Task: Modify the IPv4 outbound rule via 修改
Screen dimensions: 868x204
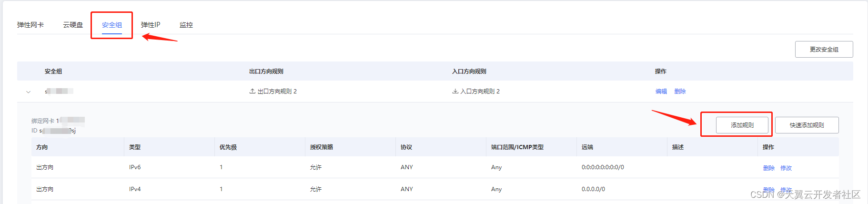Action: [786, 189]
